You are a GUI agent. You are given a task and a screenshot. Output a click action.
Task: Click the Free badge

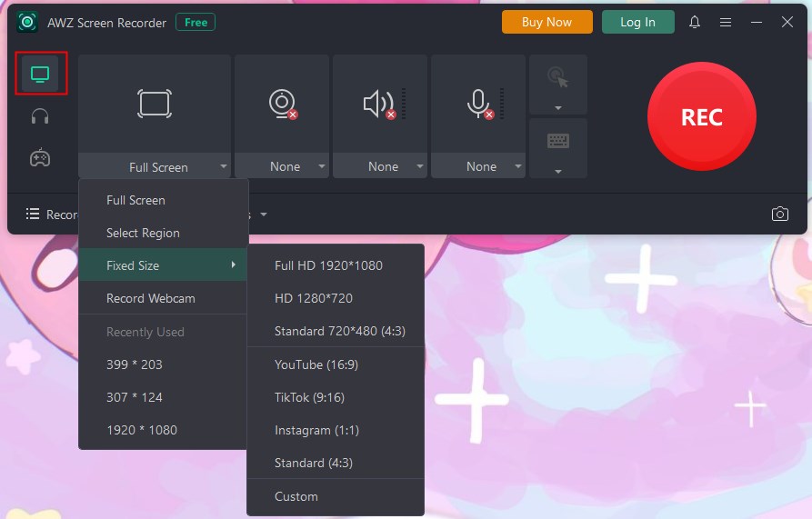195,22
